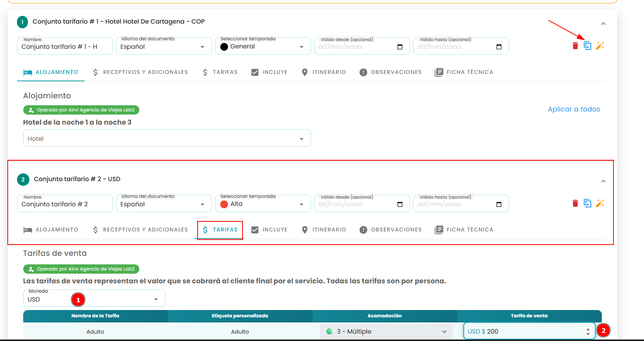Duplicate rate set #2 with the copy icon
644x341 pixels.
click(x=588, y=203)
